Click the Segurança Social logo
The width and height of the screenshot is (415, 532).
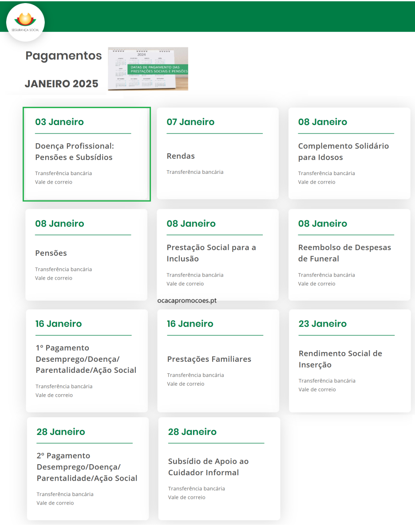click(25, 22)
